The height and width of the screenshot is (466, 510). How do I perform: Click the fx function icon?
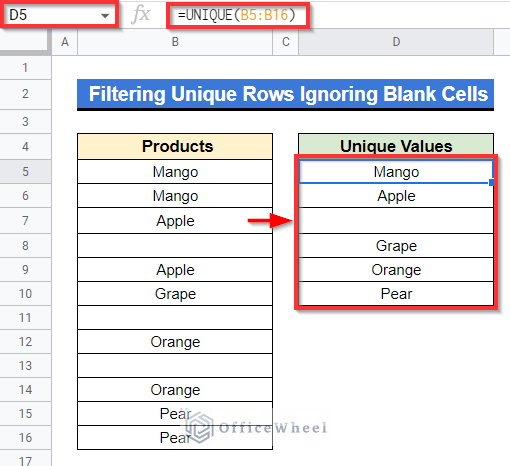(x=140, y=15)
